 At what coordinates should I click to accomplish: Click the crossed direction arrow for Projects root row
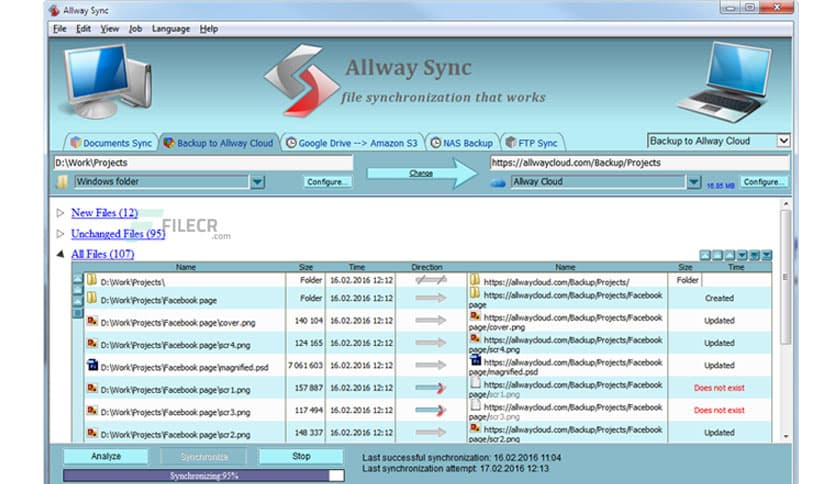431,280
